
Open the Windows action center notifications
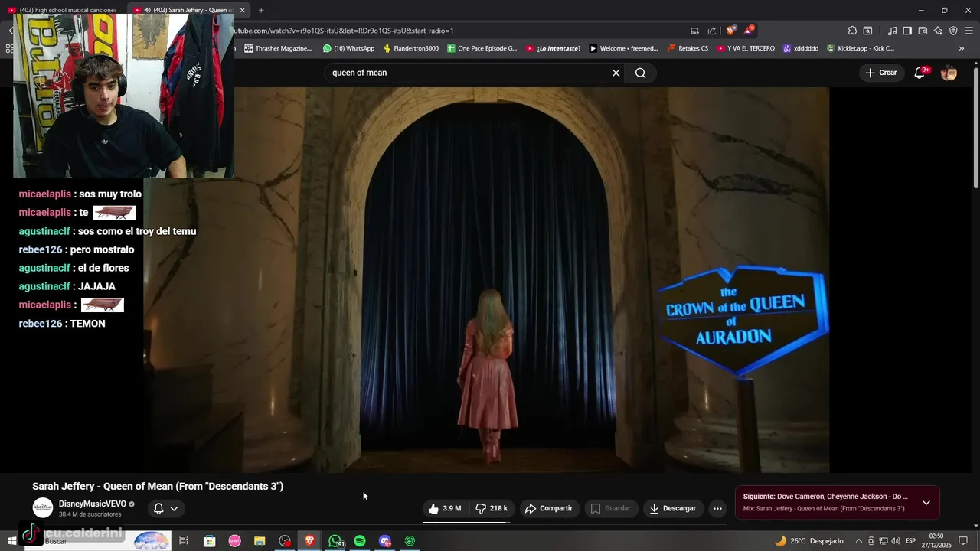click(x=963, y=541)
